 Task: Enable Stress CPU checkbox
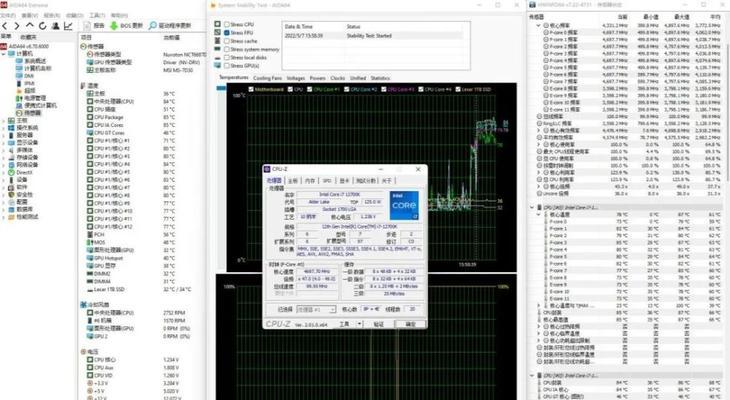click(x=227, y=24)
